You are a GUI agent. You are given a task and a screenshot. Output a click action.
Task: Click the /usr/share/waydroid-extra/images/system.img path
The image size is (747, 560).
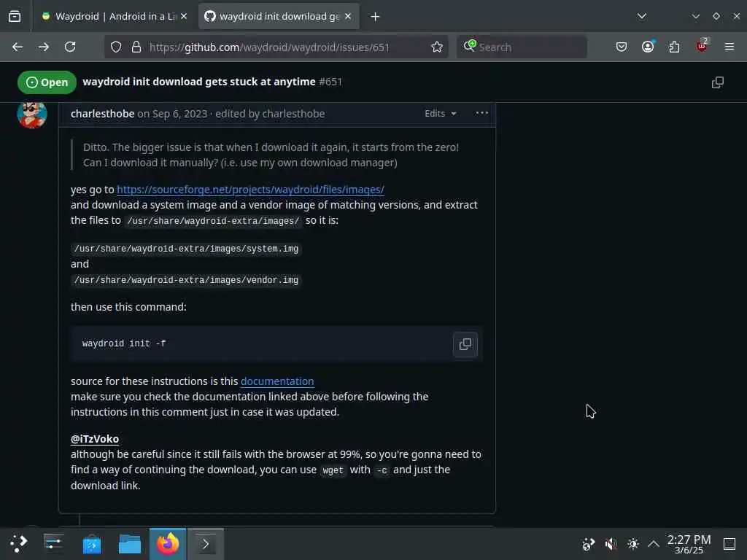(186, 249)
